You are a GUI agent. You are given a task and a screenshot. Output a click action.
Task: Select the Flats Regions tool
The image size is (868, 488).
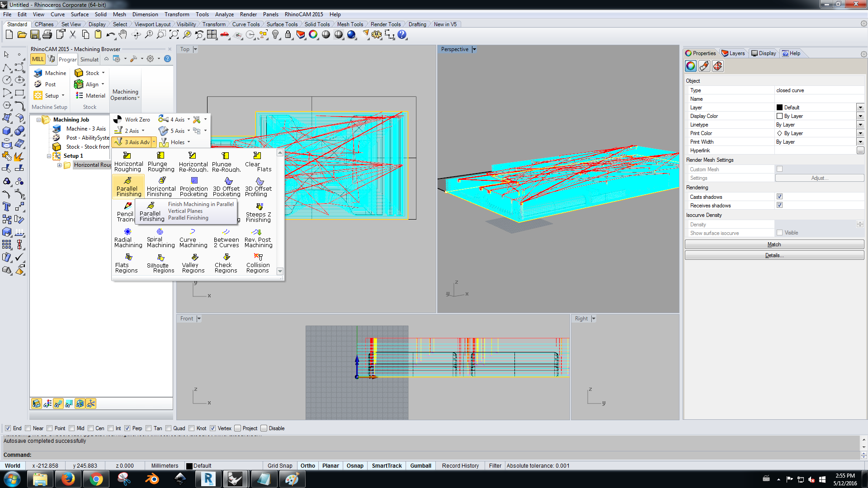click(x=126, y=263)
